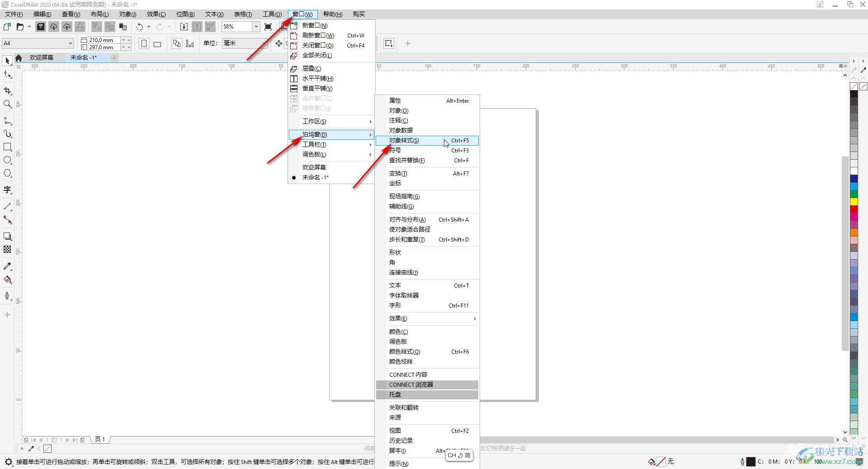Choose 颜色样式 docker entry
Viewport: 868px width, 469px height.
pos(427,352)
